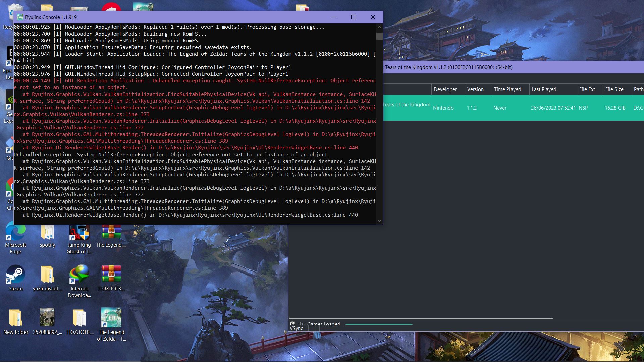Click the game list horizontal scrollbar
This screenshot has width=644, height=362.
[x=421, y=318]
